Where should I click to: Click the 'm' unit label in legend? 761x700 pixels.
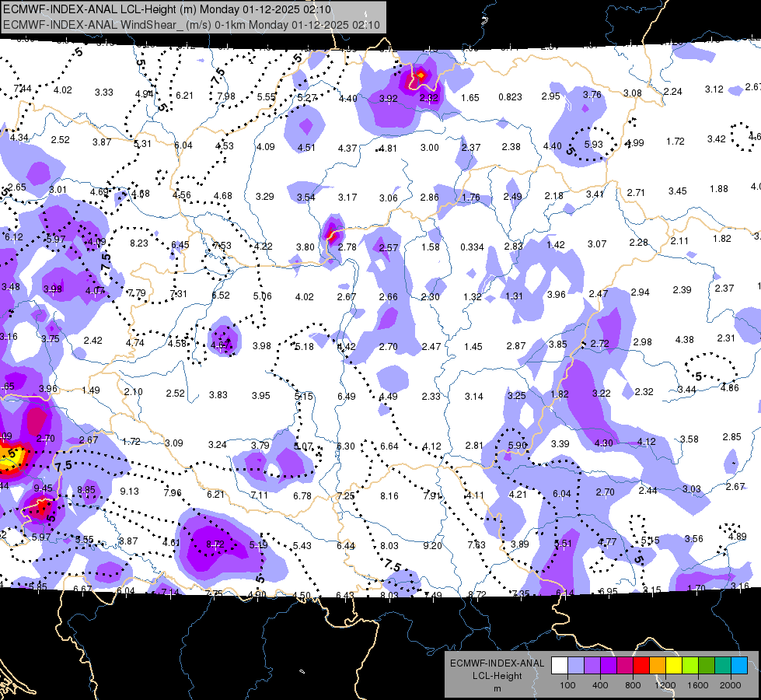[497, 689]
